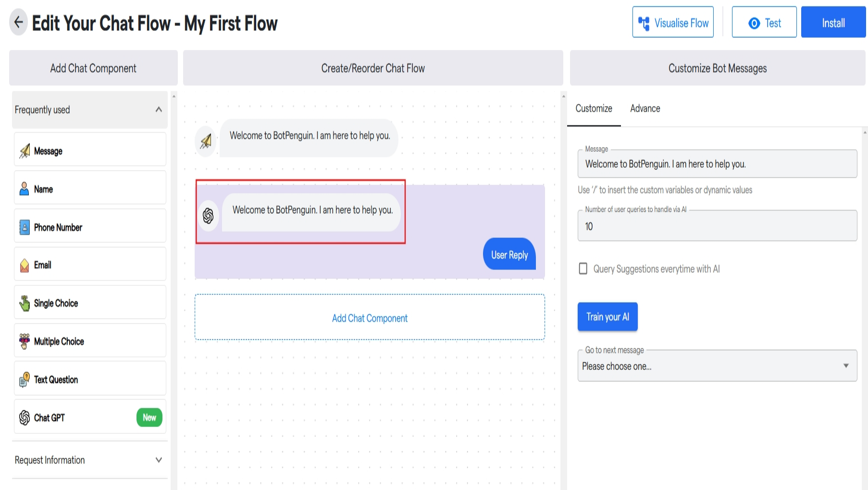Image resolution: width=868 pixels, height=490 pixels.
Task: Add the Text Question component
Action: tap(90, 379)
